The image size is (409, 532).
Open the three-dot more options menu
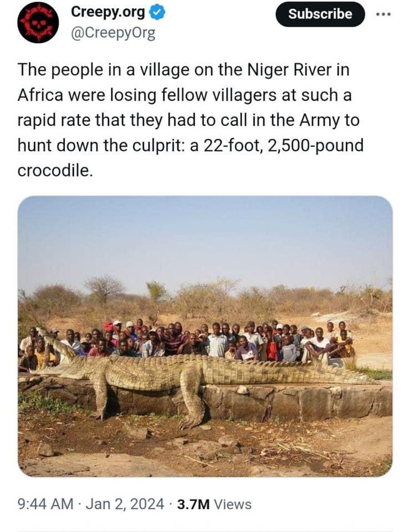tap(383, 14)
